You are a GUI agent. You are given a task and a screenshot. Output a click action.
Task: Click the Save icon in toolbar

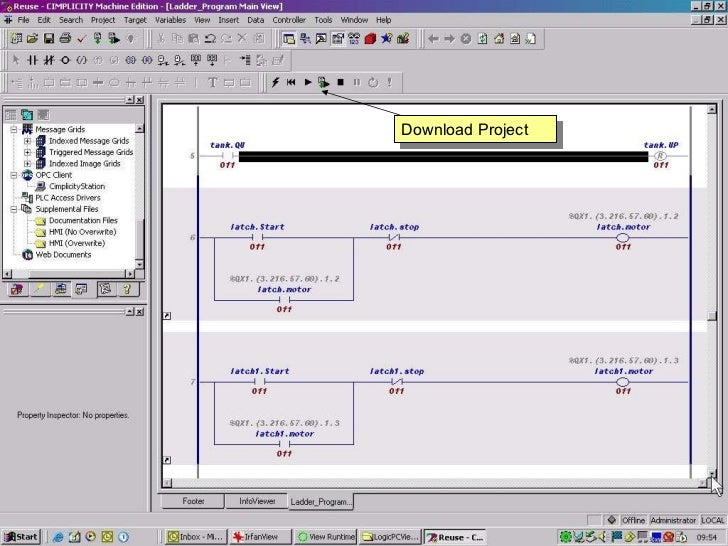click(x=48, y=39)
